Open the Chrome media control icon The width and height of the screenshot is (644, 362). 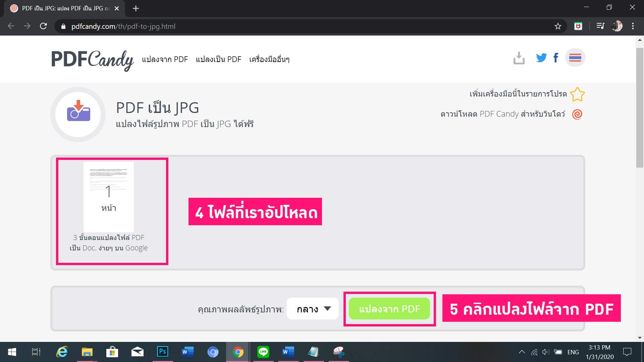pos(600,26)
